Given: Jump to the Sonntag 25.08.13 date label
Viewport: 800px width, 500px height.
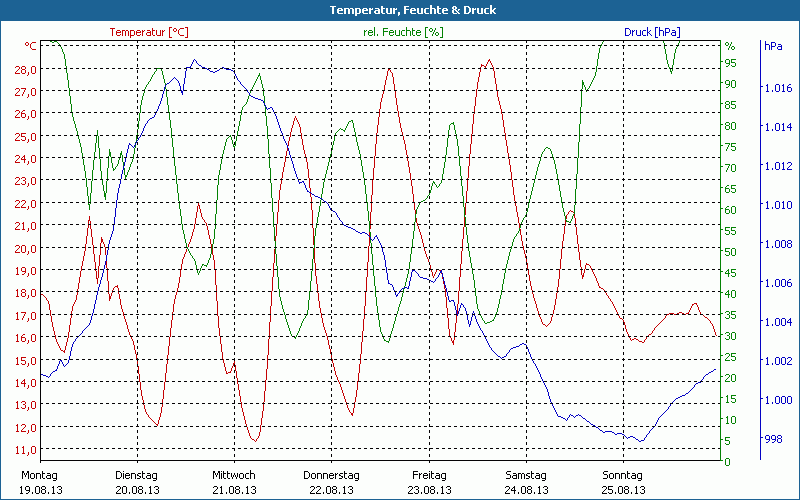Looking at the screenshot, I should coord(623,482).
